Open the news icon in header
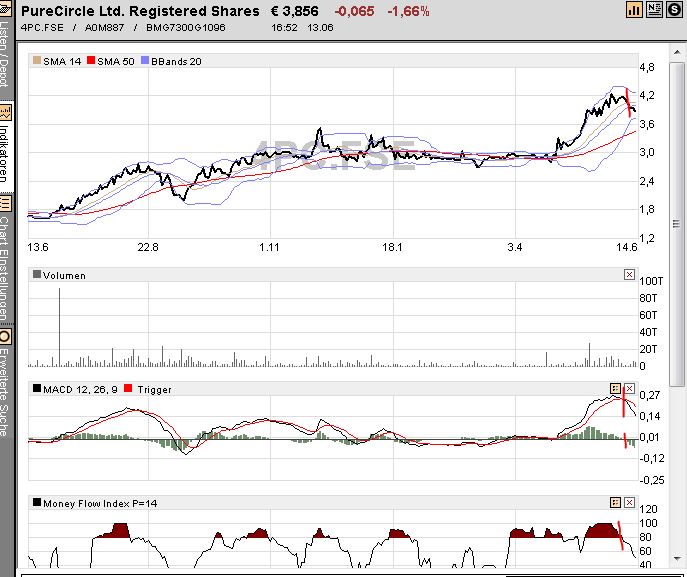This screenshot has height=577, width=687. (x=654, y=10)
